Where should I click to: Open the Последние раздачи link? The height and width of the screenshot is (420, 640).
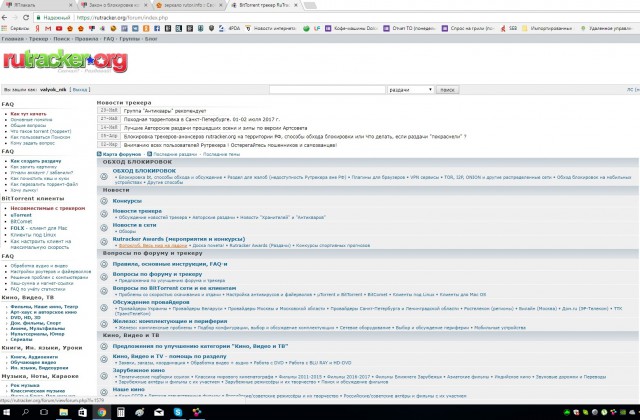pos(175,154)
